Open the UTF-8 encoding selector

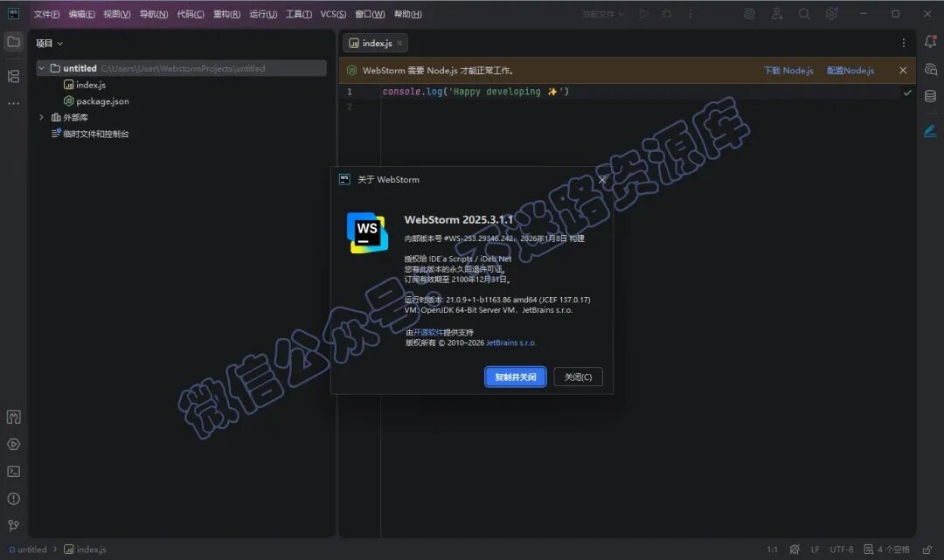841,550
